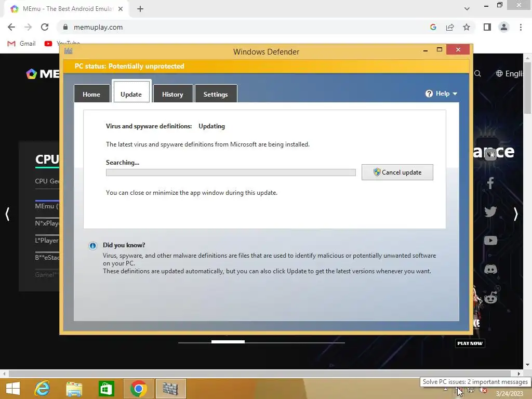Open Chrome profile avatar menu
The image size is (532, 399).
point(504,27)
